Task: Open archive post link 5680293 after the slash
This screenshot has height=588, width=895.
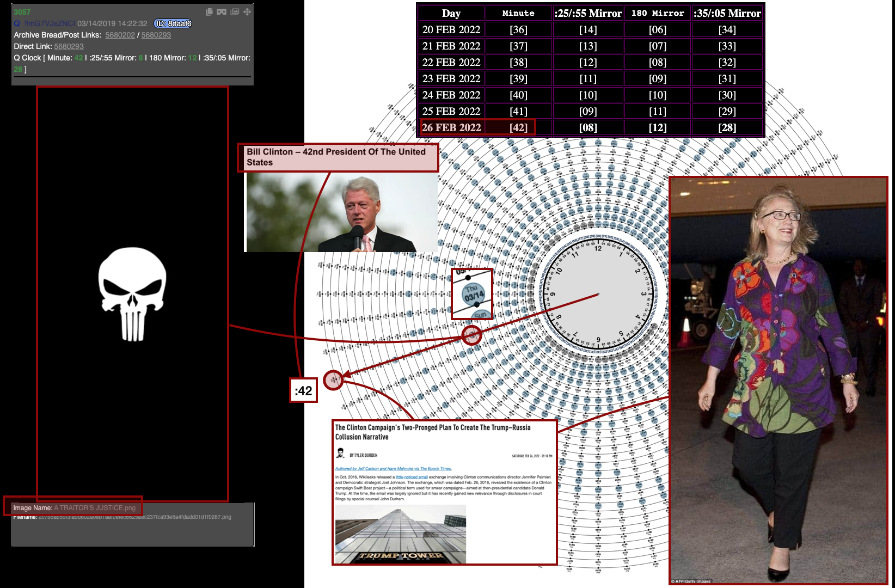Action: click(x=156, y=35)
